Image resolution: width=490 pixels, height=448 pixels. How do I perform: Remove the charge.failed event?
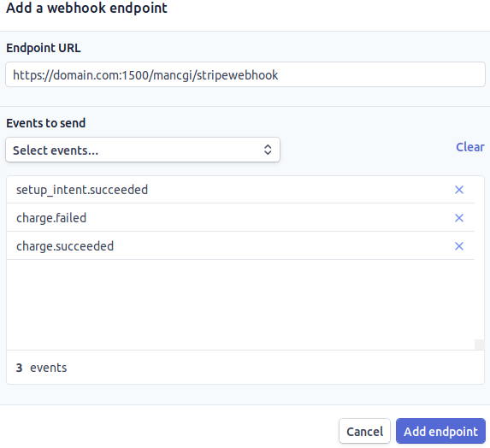458,218
